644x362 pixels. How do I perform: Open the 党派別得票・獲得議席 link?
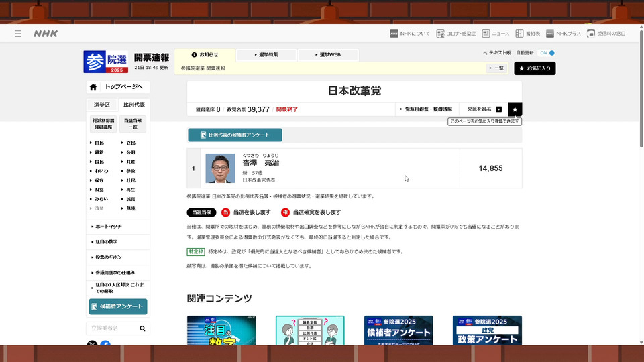click(428, 109)
